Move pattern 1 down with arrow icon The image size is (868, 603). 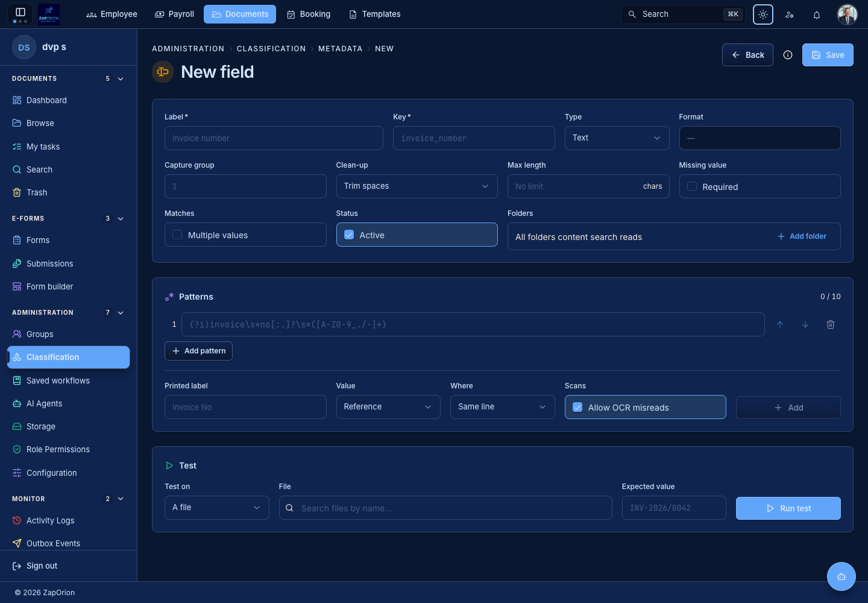click(805, 324)
